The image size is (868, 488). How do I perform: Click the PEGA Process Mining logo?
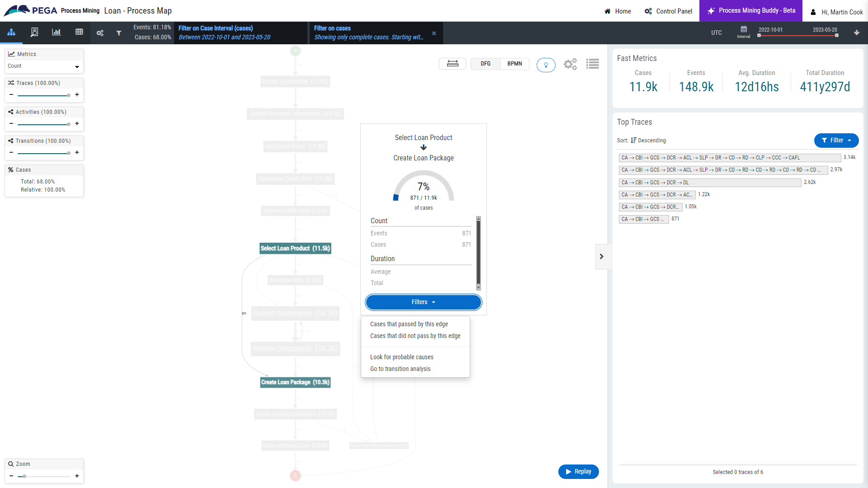click(52, 10)
